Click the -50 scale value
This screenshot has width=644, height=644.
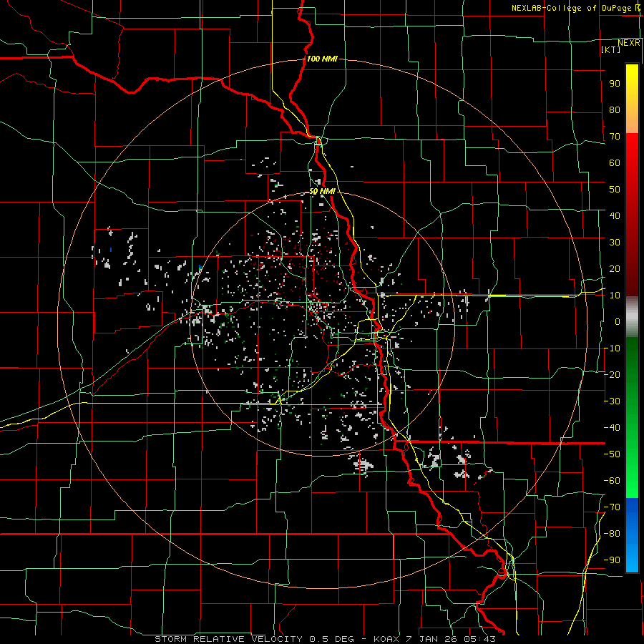click(612, 454)
